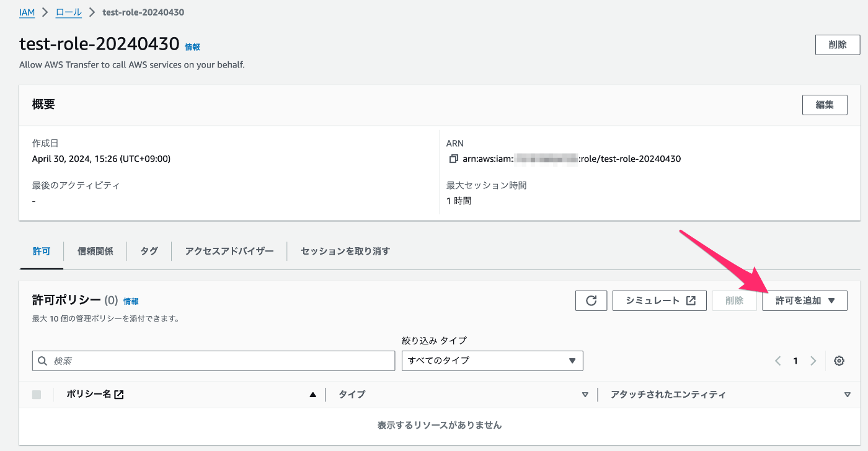Click the 編集 button in 概要
868x451 pixels.
click(825, 105)
